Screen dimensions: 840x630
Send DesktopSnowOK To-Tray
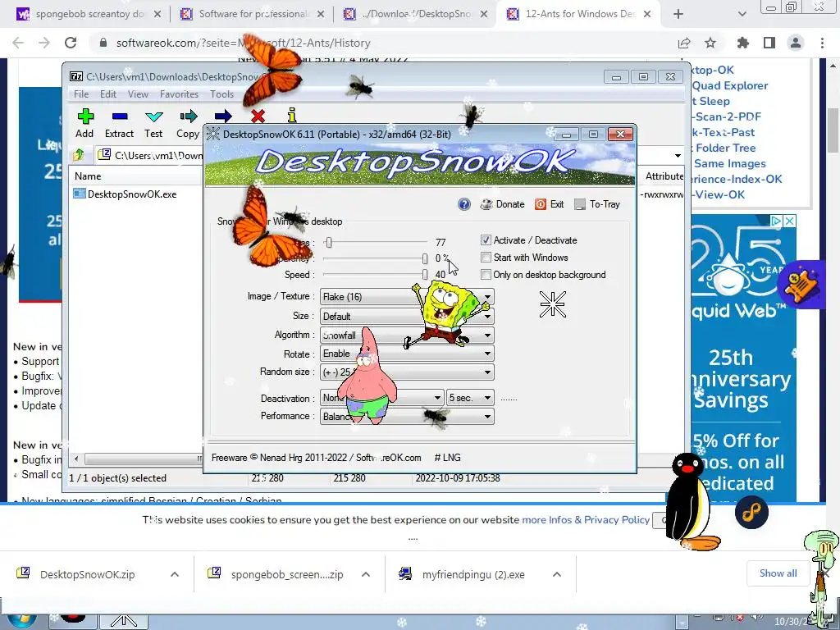[x=597, y=204]
